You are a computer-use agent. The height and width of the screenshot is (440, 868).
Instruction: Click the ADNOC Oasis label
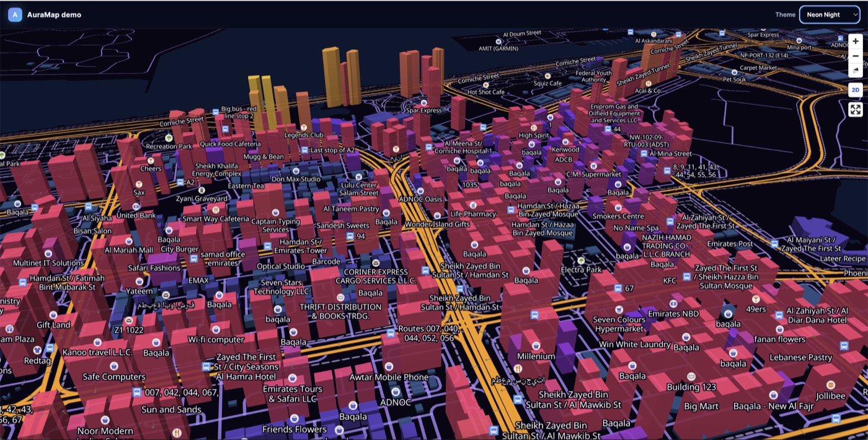420,199
